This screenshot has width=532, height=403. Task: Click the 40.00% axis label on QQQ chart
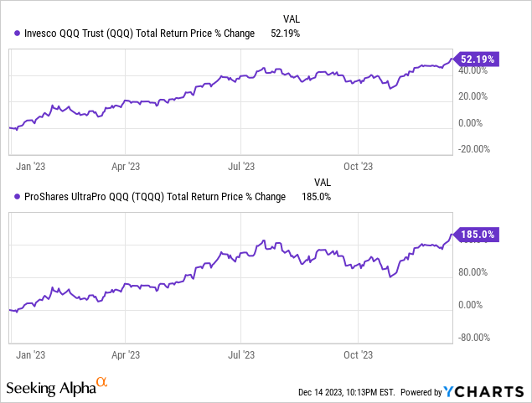470,71
